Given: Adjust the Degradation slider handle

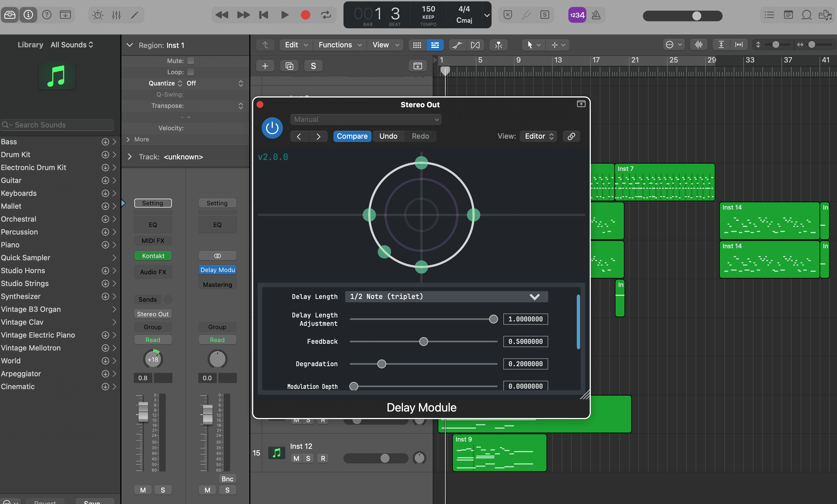Looking at the screenshot, I should pyautogui.click(x=381, y=364).
